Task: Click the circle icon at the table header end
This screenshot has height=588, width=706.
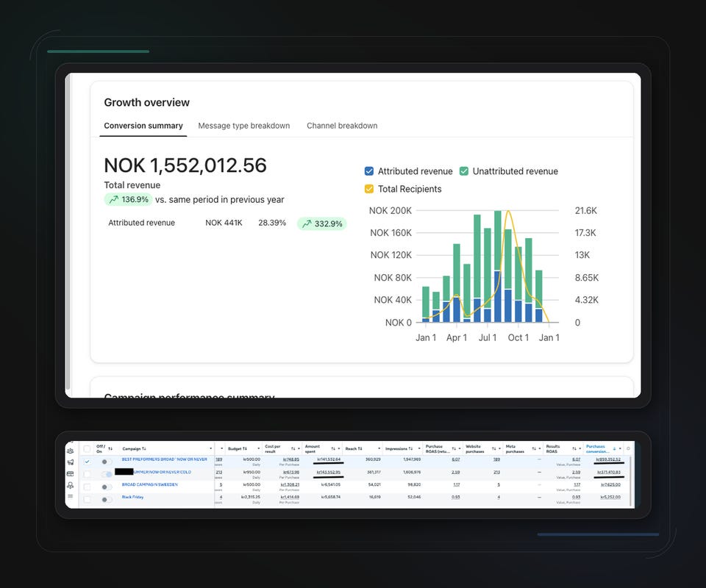Action: (x=628, y=448)
